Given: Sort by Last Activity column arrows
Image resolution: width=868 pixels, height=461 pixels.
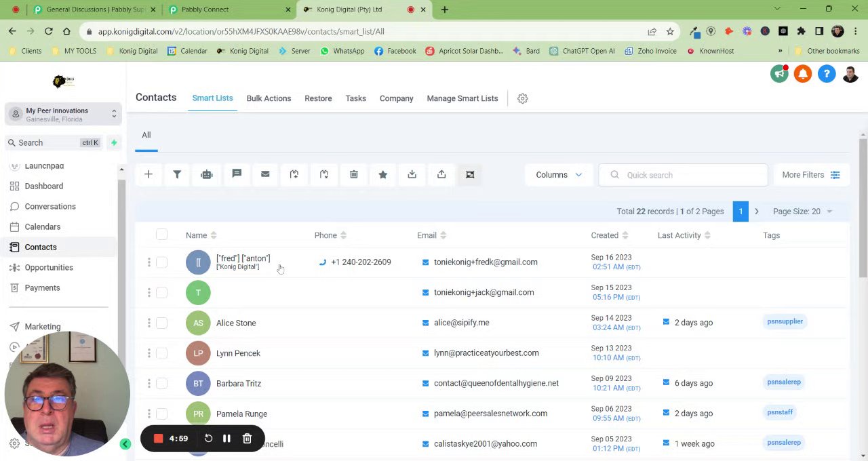Looking at the screenshot, I should [707, 235].
